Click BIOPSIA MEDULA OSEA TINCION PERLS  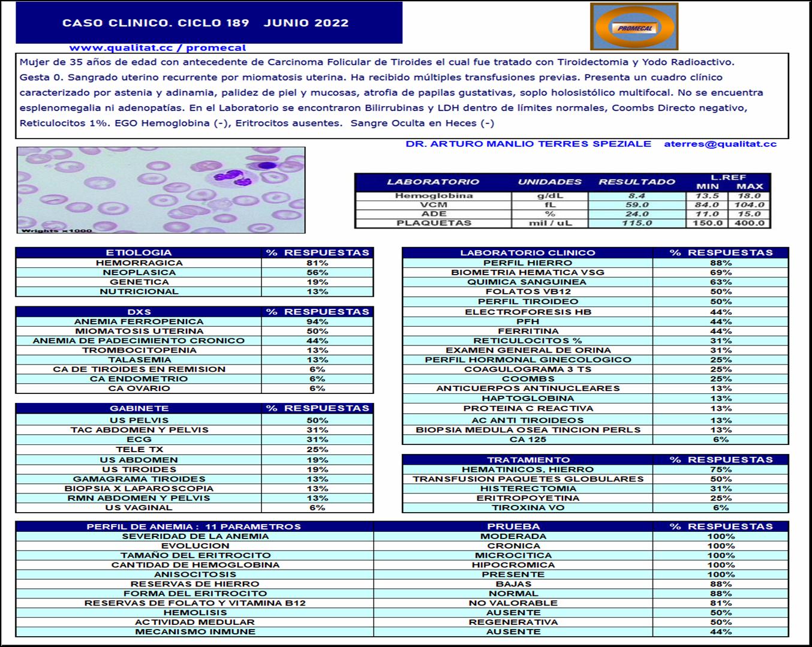pos(596,430)
